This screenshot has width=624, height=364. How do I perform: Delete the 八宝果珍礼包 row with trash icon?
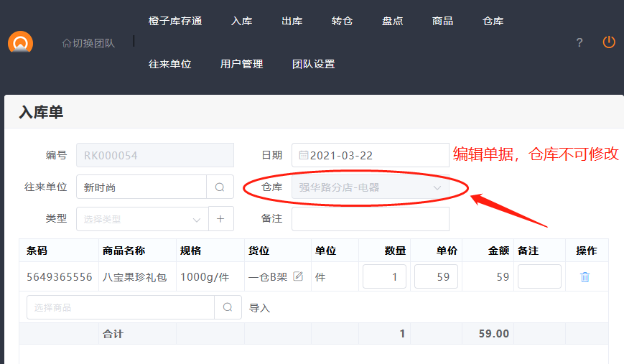(x=585, y=277)
